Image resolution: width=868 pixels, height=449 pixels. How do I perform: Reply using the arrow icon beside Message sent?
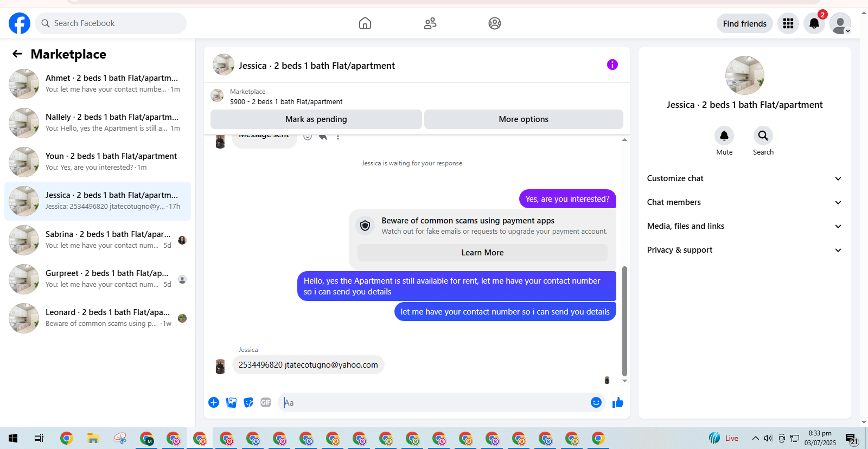click(x=323, y=137)
